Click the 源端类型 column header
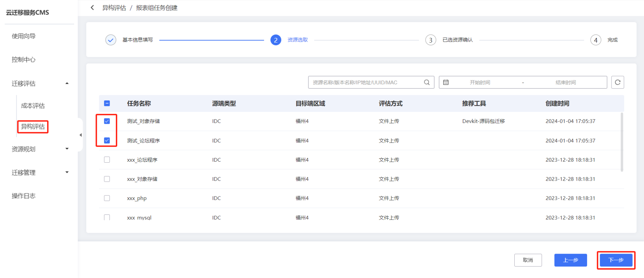 [x=224, y=103]
